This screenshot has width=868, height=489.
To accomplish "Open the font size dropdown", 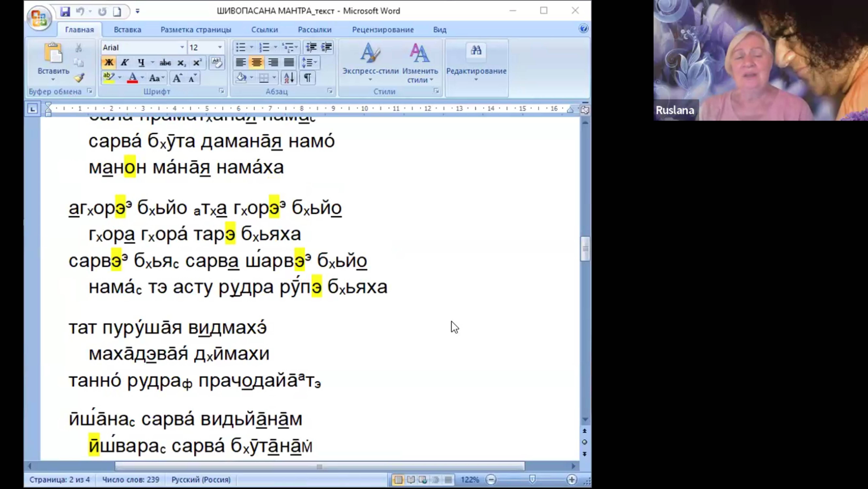I will [x=220, y=47].
